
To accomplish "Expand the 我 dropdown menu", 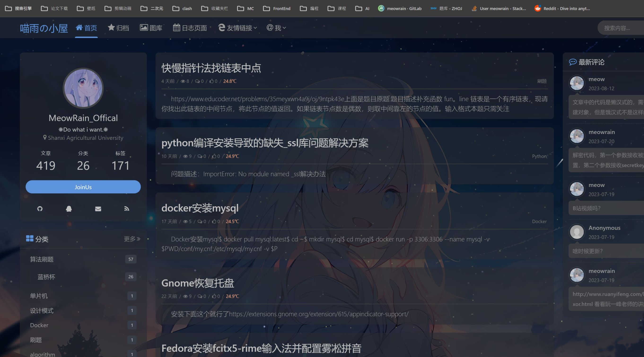I will pyautogui.click(x=276, y=28).
